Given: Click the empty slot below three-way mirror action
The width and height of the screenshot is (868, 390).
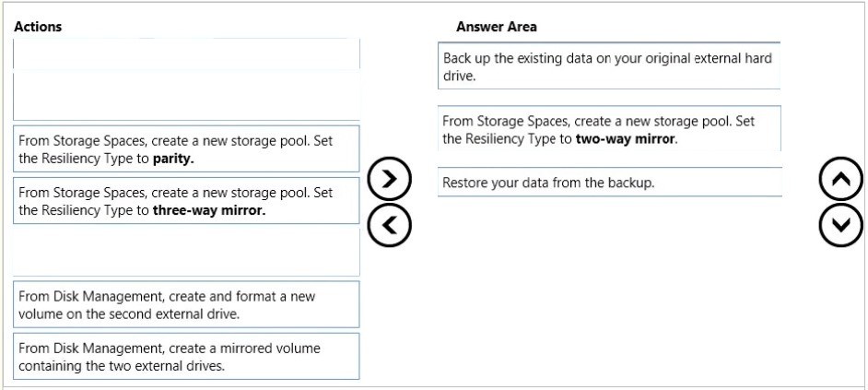Looking at the screenshot, I should point(186,253).
